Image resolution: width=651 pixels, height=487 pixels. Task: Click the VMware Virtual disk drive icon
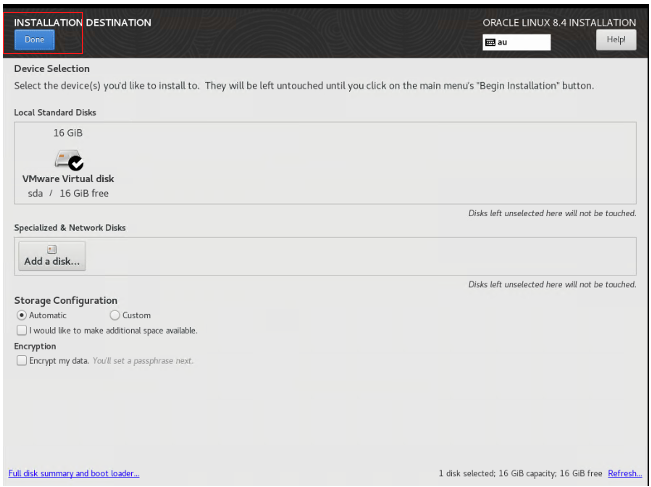click(65, 158)
